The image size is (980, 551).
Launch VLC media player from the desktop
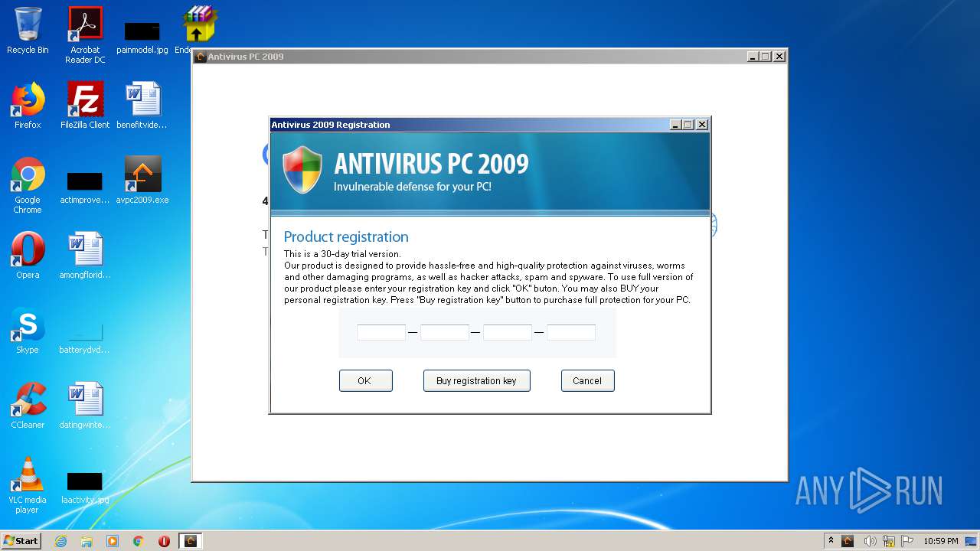tap(28, 485)
